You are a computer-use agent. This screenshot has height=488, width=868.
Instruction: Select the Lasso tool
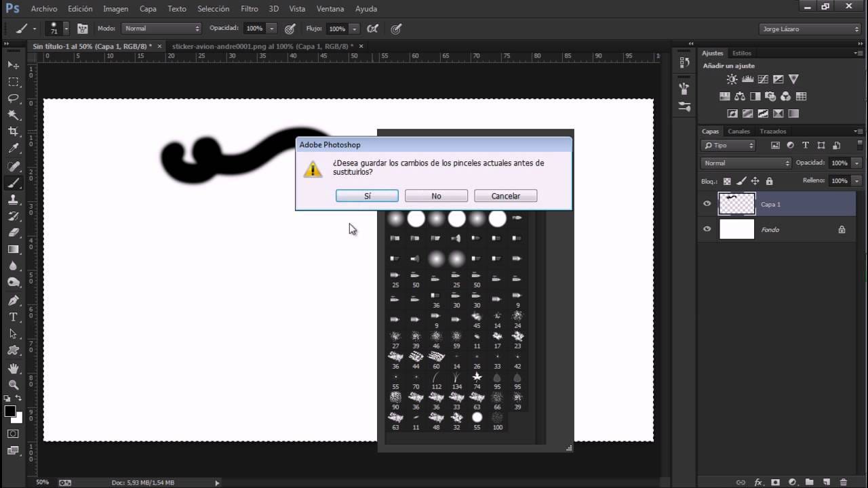pyautogui.click(x=13, y=98)
